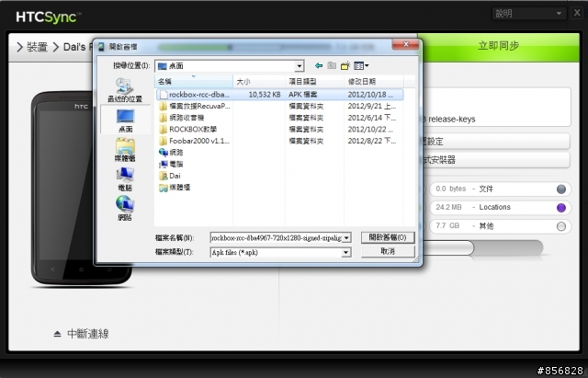Sort by 名稱 column header
The image size is (588, 378).
pyautogui.click(x=194, y=82)
